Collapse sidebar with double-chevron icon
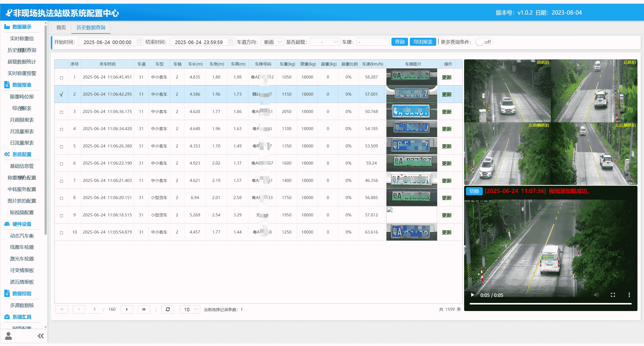Image resolution: width=644 pixels, height=346 pixels. (x=41, y=336)
